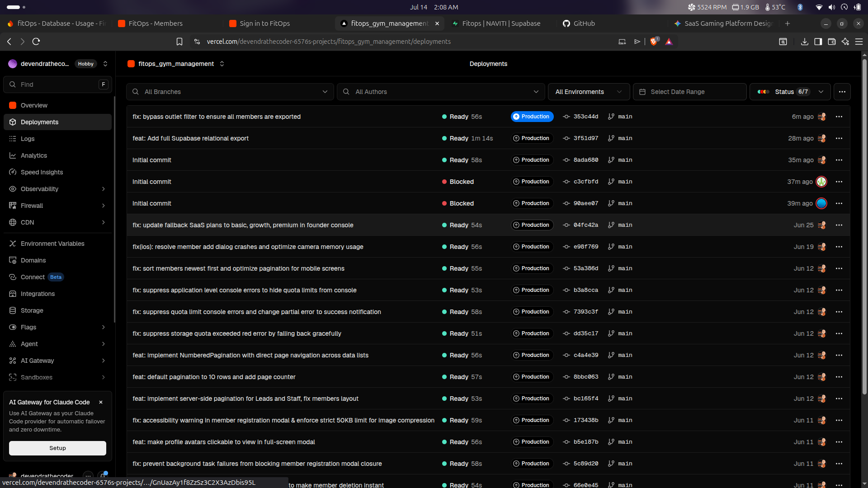Open the All Environments dropdown
The width and height of the screenshot is (868, 488).
point(589,92)
